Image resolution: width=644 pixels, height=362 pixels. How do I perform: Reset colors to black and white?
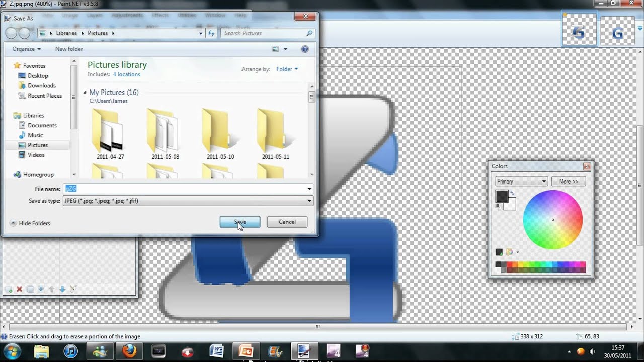[x=498, y=206]
